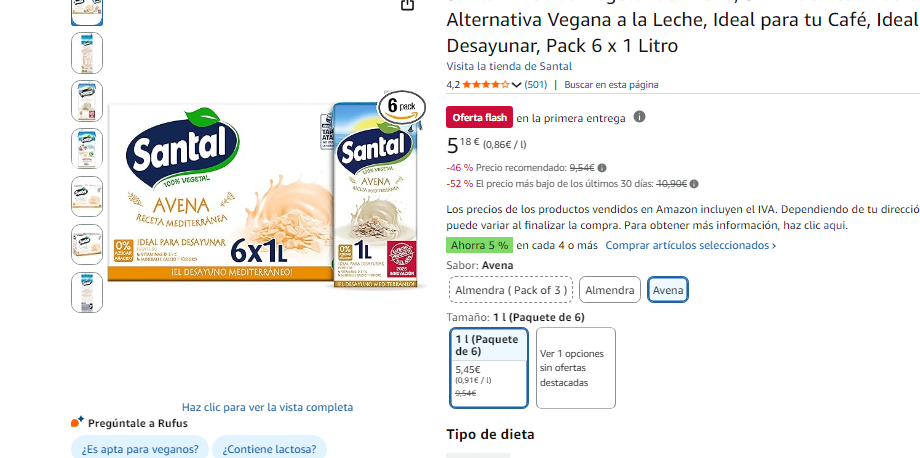Select the Almendra (Pack of 3) flavor

pos(511,290)
